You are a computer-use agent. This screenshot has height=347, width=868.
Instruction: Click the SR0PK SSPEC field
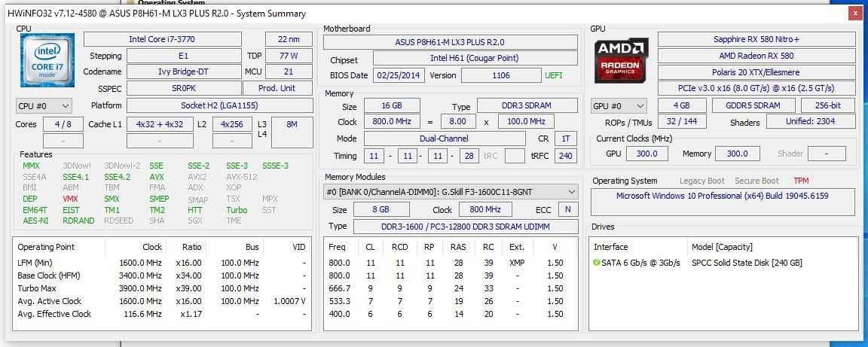[x=184, y=88]
